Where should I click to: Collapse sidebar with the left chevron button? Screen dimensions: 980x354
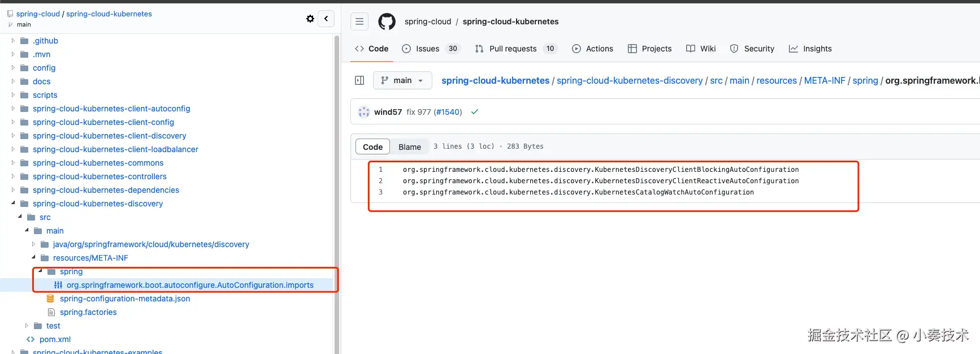pyautogui.click(x=326, y=19)
